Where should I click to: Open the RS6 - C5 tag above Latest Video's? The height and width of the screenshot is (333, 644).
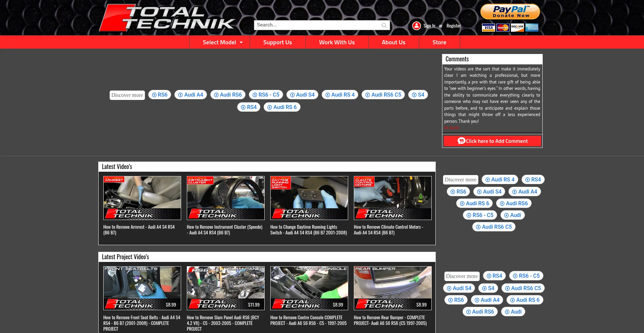(266, 95)
